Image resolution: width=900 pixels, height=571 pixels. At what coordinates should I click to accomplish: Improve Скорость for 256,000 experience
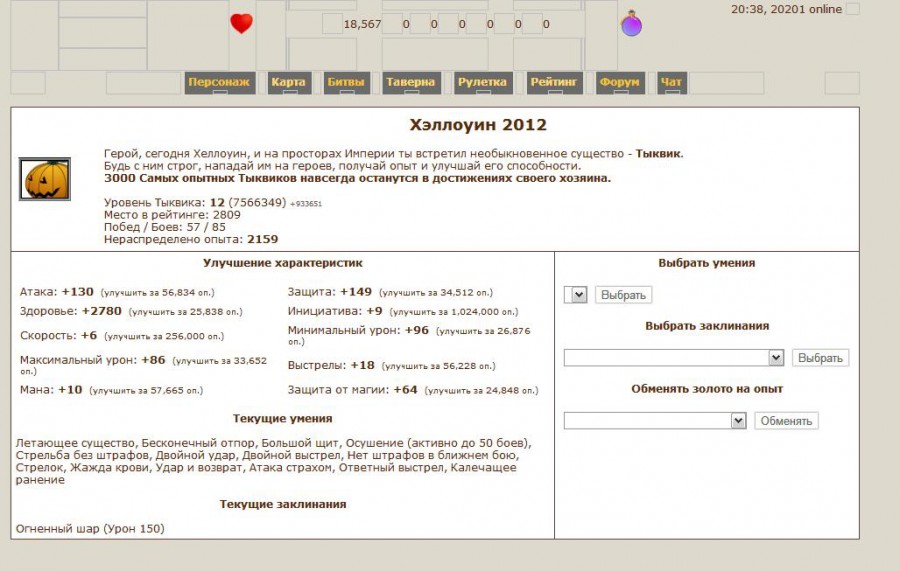[x=164, y=337]
